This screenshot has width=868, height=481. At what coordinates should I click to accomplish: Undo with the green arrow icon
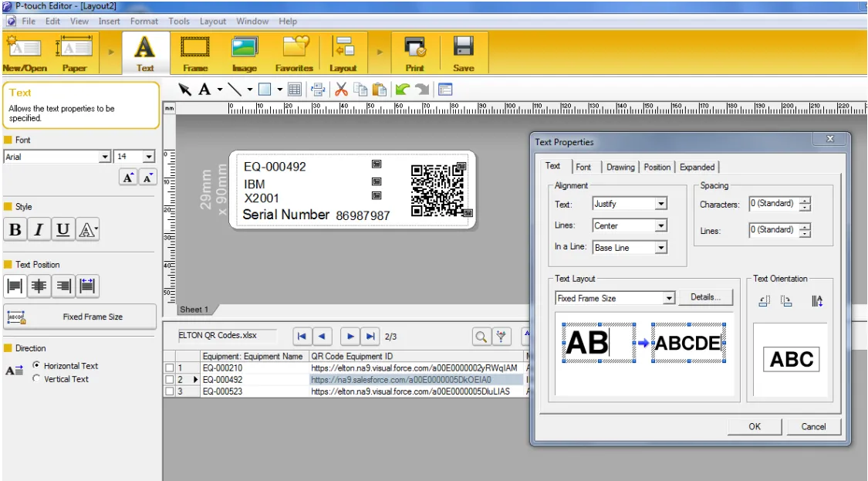pos(403,90)
